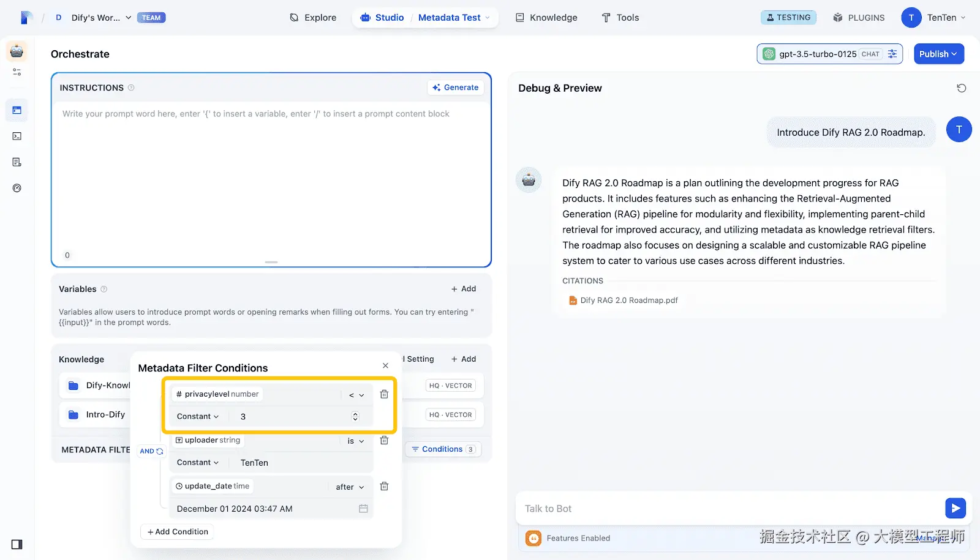980x560 pixels.
Task: Delete the uploader condition with trash icon
Action: (x=384, y=441)
